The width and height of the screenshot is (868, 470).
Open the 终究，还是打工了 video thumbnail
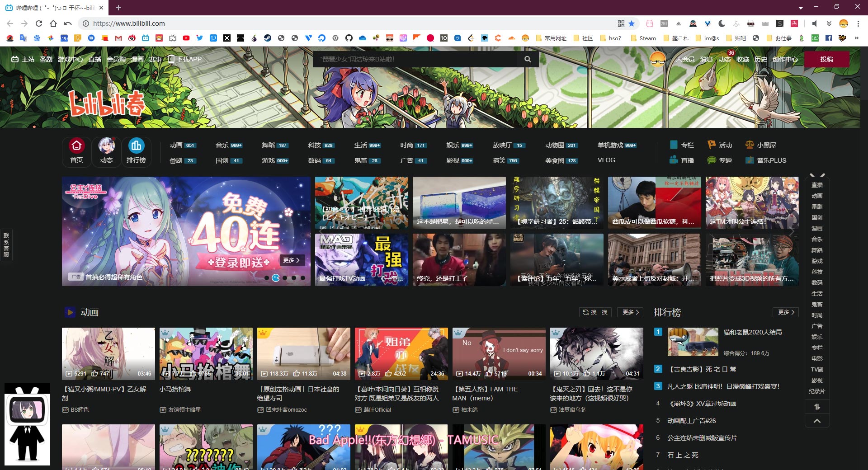pyautogui.click(x=459, y=260)
